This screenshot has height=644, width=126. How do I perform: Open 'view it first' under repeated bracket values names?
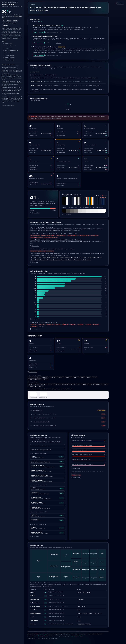tap(59, 55)
